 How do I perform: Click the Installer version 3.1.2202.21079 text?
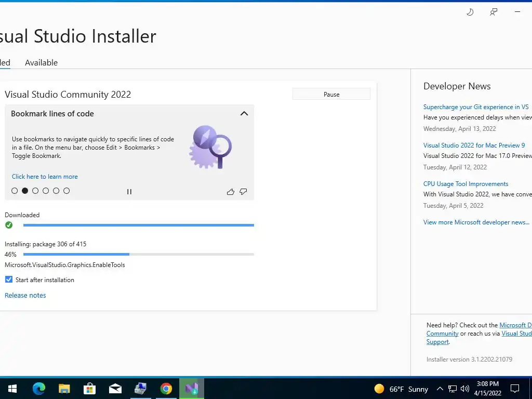(469, 360)
